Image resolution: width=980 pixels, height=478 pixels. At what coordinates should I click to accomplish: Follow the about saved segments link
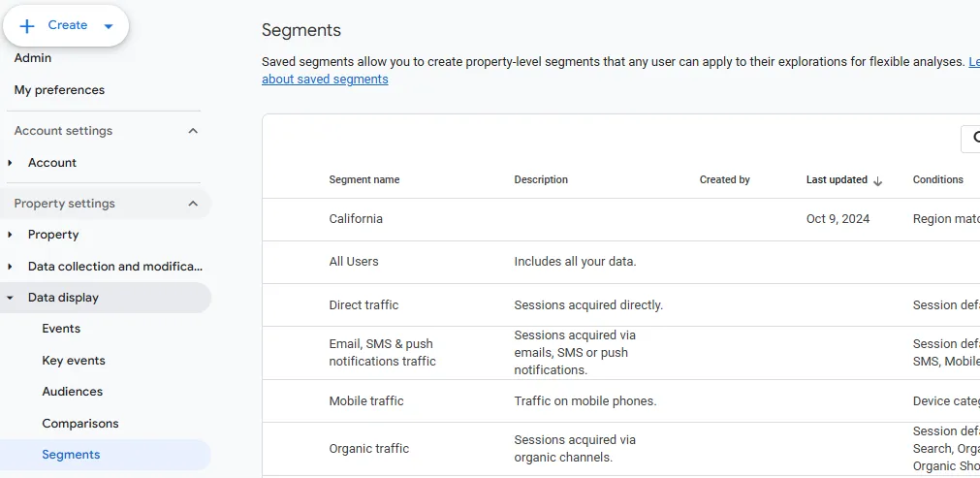point(325,80)
